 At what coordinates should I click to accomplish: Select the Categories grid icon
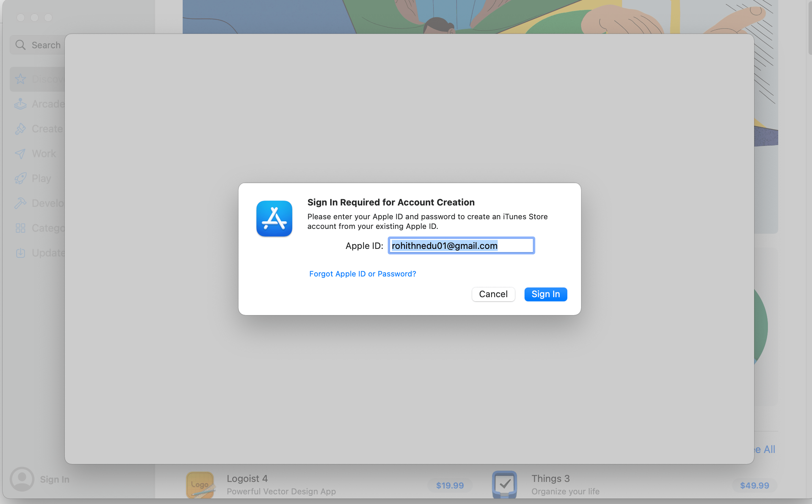click(20, 228)
